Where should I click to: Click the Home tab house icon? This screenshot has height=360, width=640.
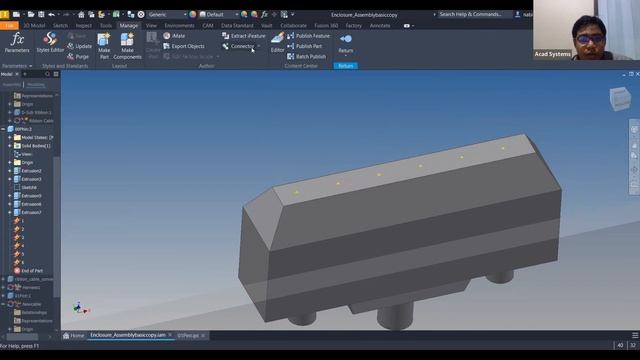(66, 336)
